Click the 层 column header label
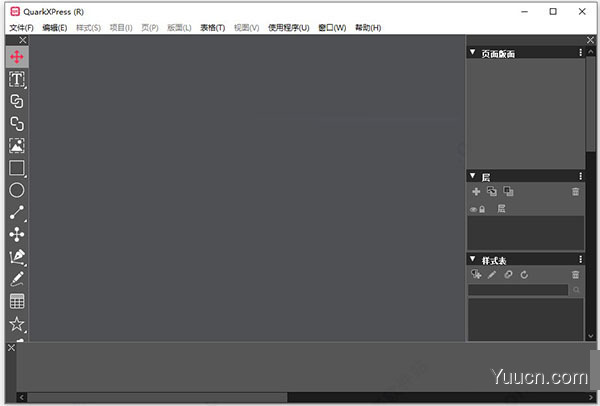 pos(501,209)
